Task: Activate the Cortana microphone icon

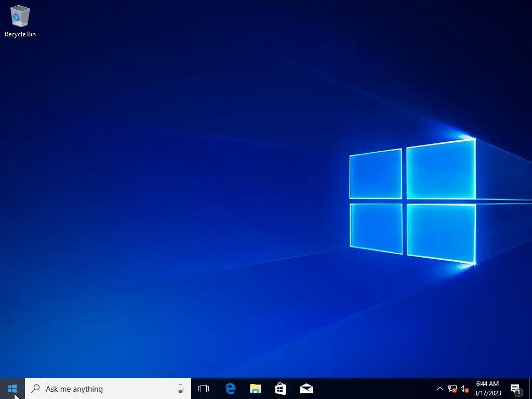Action: pos(180,389)
